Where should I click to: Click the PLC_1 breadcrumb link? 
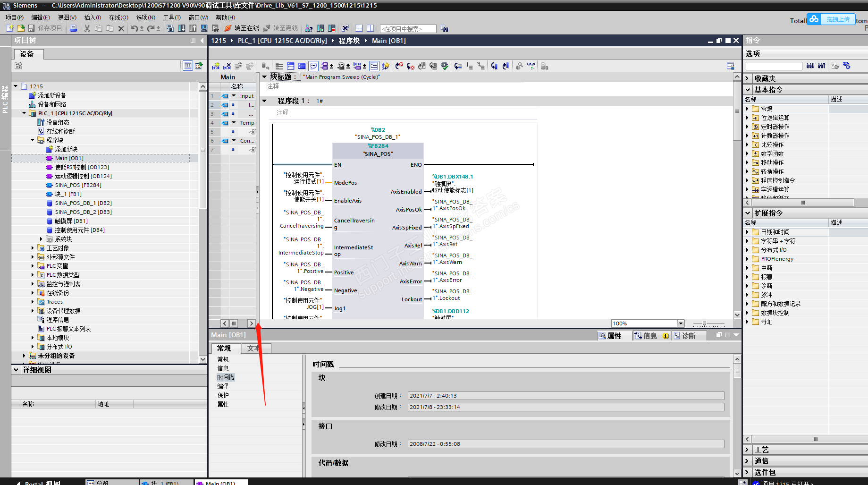[x=282, y=41]
